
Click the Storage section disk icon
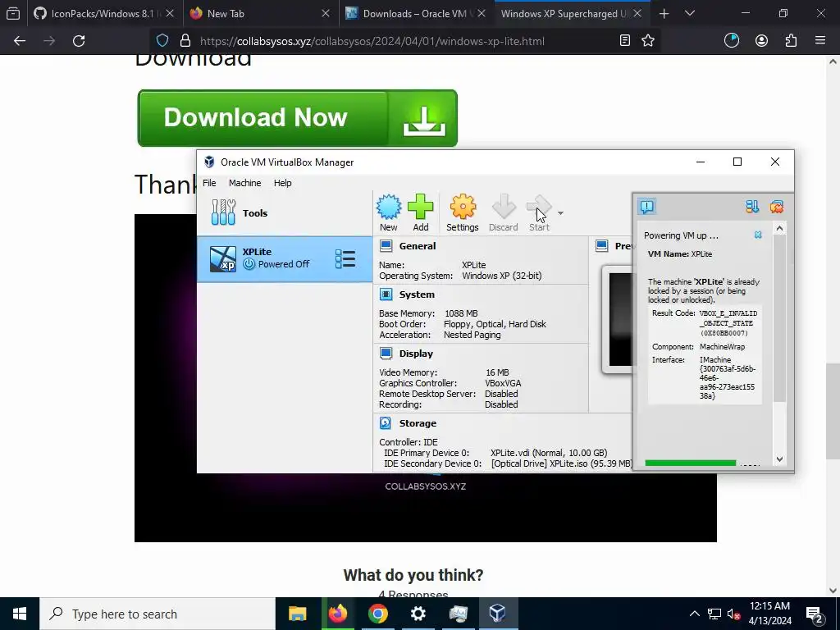point(386,423)
